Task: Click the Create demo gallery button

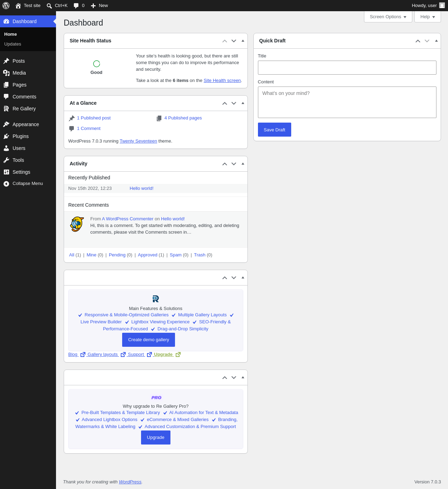Action: (148, 340)
